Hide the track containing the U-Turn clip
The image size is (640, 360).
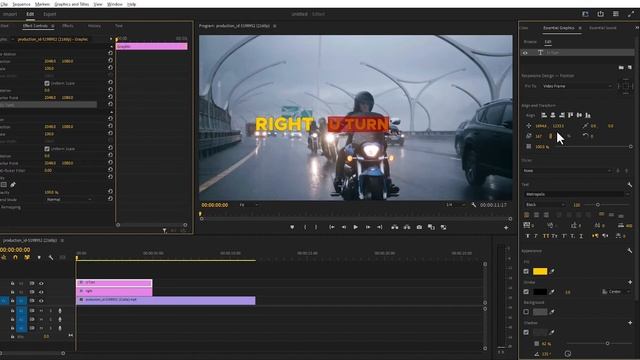pos(41,283)
